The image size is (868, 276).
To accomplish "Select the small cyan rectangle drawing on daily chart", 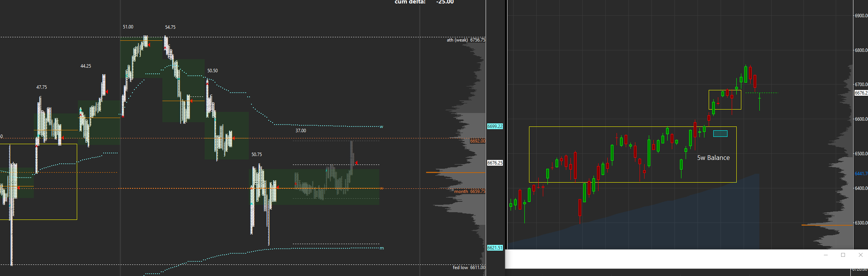I will pyautogui.click(x=720, y=134).
